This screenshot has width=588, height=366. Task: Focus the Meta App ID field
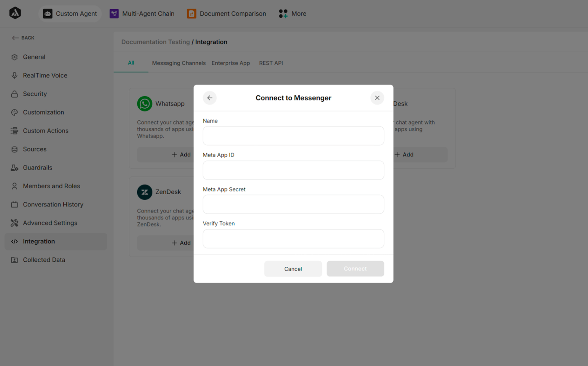293,170
